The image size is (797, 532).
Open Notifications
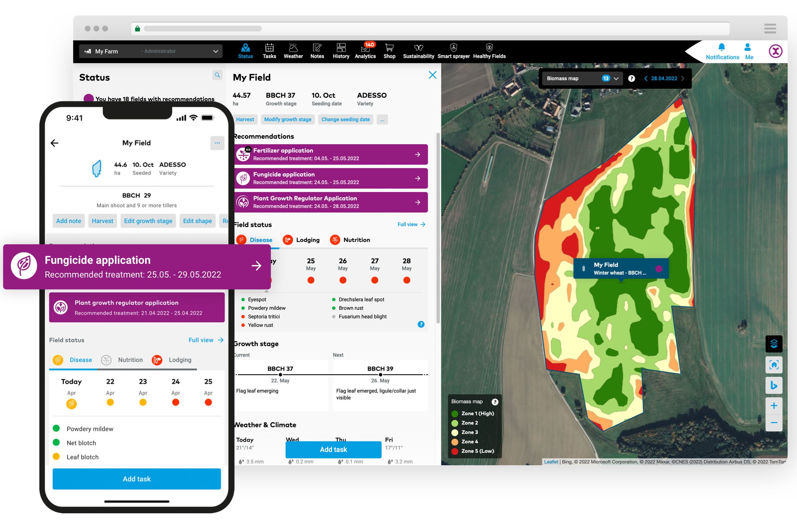722,51
